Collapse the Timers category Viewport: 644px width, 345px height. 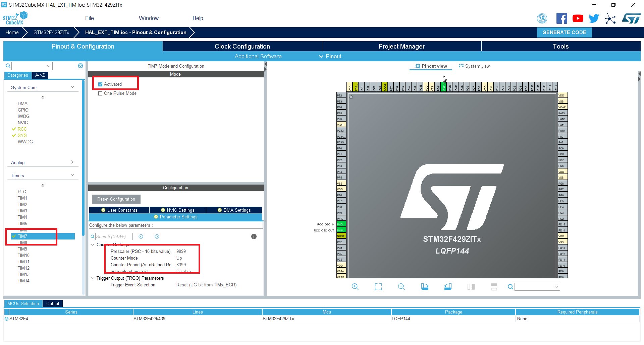coord(72,175)
